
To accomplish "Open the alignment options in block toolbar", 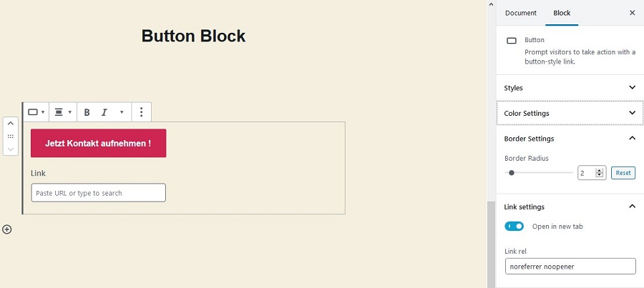I will (x=63, y=112).
